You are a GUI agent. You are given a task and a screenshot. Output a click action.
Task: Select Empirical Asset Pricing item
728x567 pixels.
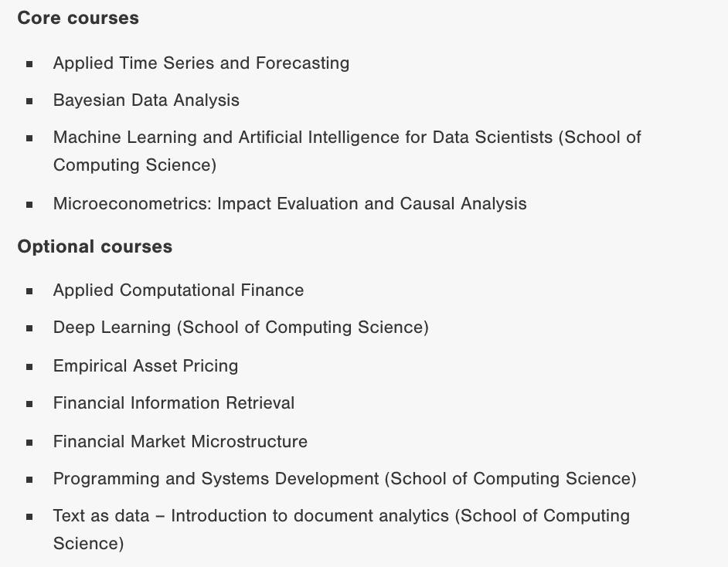pos(145,366)
